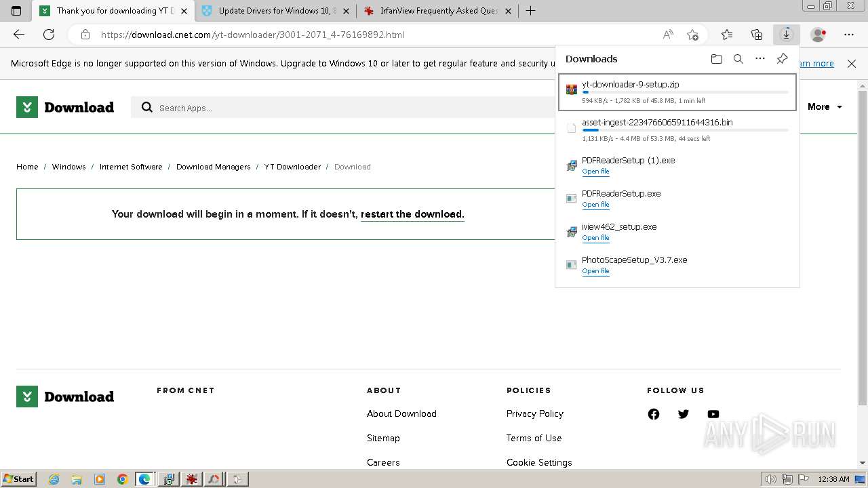Launch Chrome from the taskbar
The height and width of the screenshot is (488, 868).
(x=122, y=479)
